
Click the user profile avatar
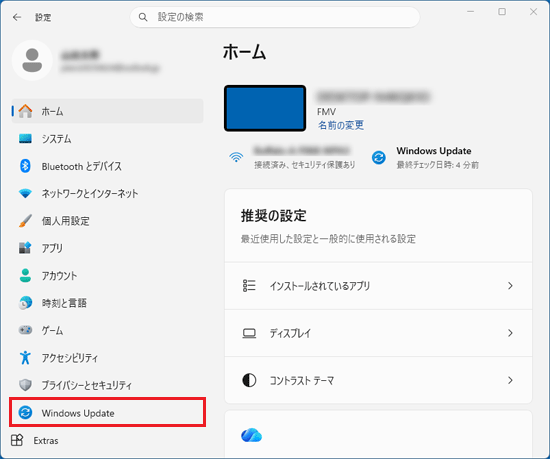tap(32, 60)
